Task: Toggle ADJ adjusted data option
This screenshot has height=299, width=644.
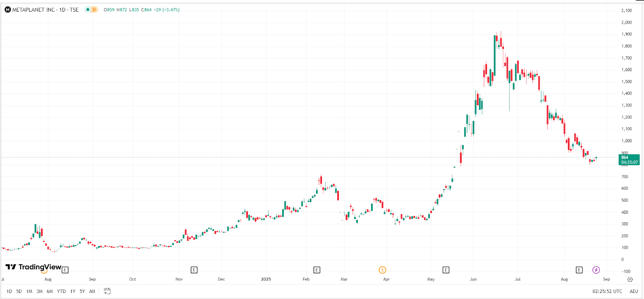Action: [634, 291]
